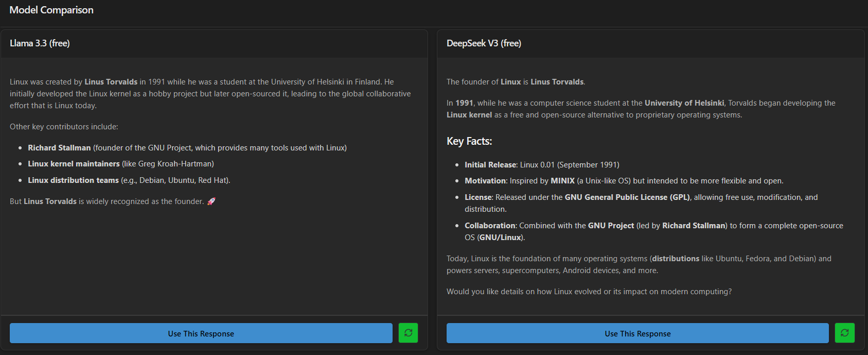Click the Linux kernel maintainers bullet
Viewport: 868px width, 355px height.
(121, 164)
